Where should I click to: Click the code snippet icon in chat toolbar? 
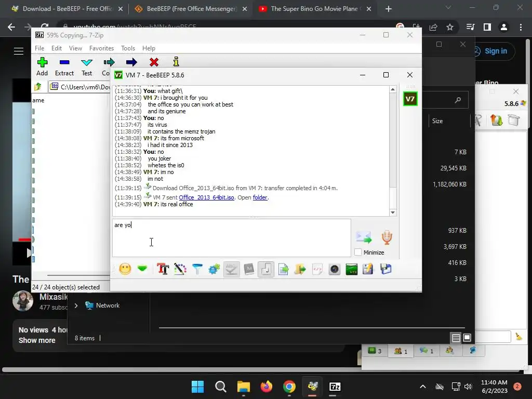[x=317, y=270]
